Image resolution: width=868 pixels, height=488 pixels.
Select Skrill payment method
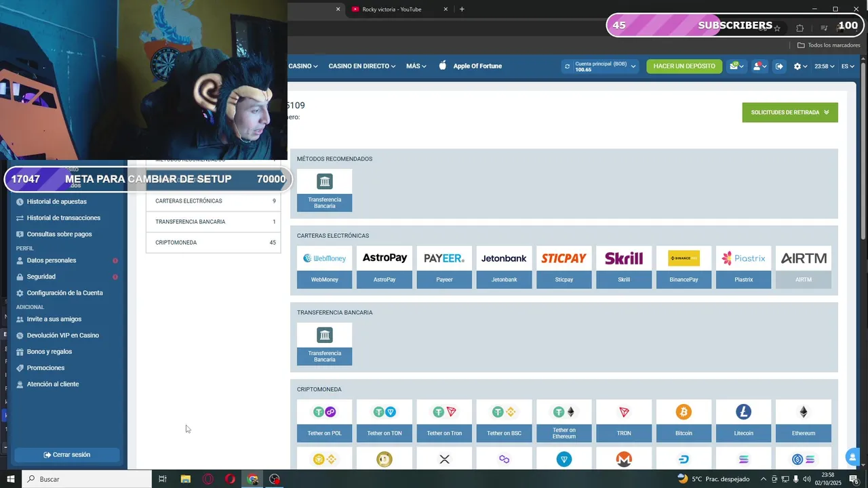(624, 267)
